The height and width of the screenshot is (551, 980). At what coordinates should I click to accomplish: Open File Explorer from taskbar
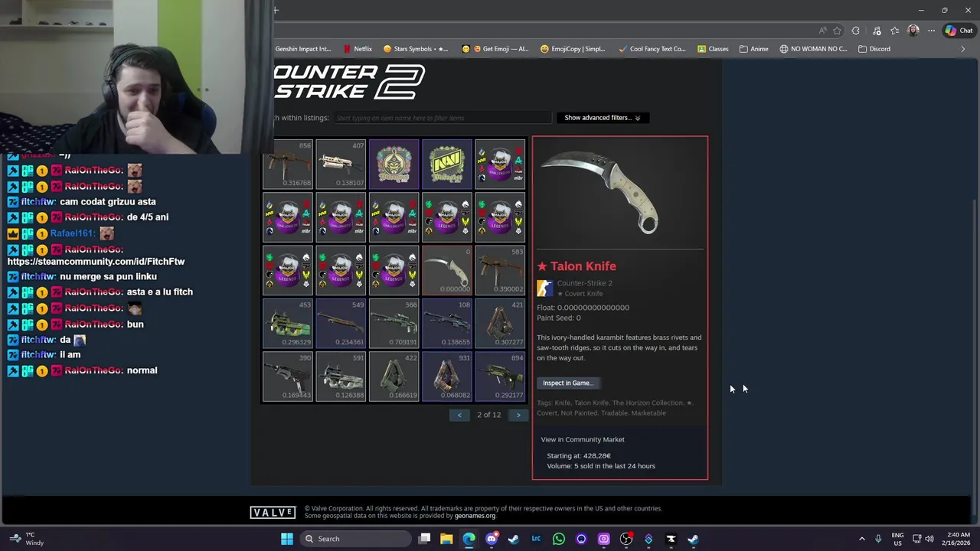click(x=446, y=539)
